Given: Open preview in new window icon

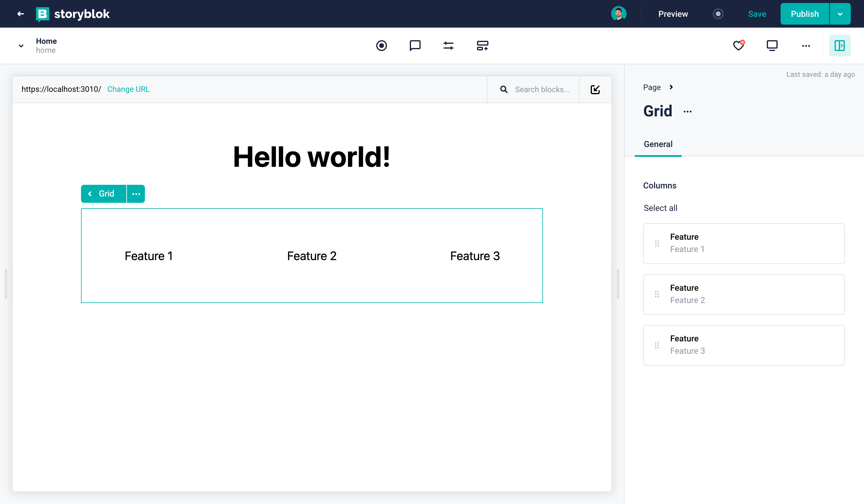Looking at the screenshot, I should [x=595, y=89].
